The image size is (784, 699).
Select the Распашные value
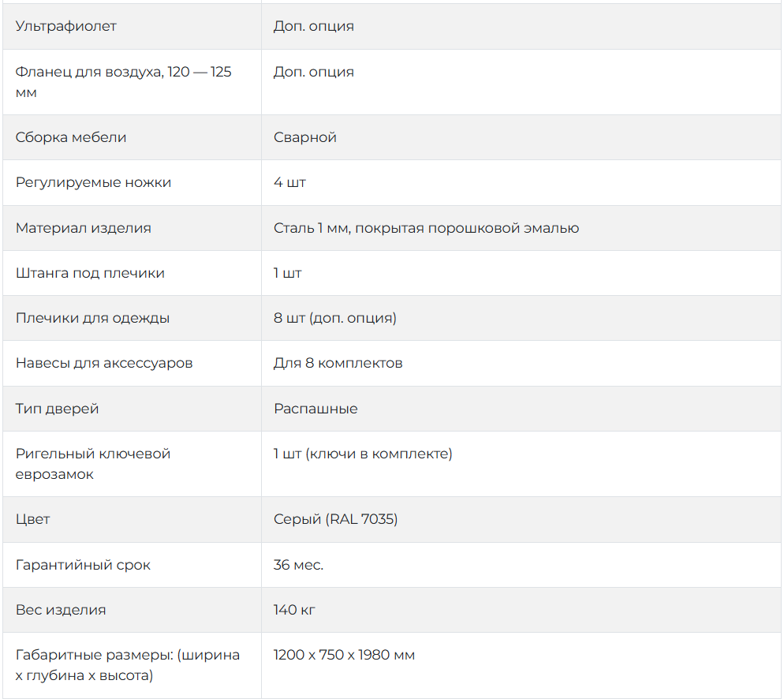[x=315, y=409]
